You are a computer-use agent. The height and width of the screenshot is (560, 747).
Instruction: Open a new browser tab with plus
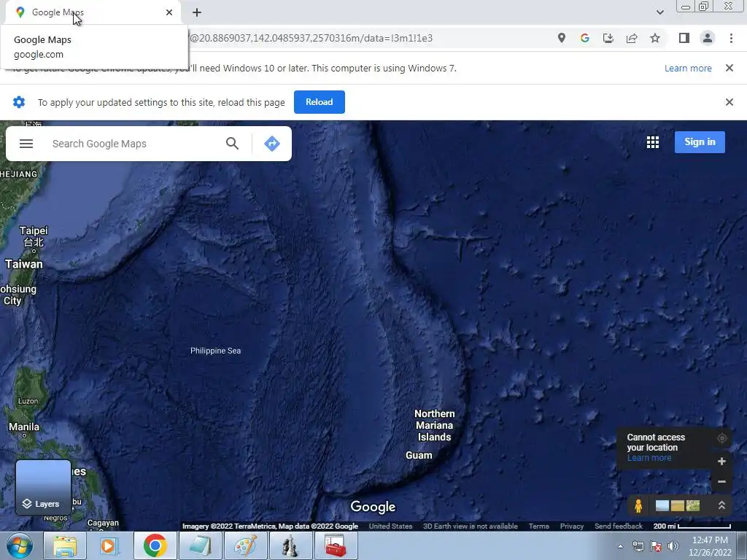[x=197, y=12]
